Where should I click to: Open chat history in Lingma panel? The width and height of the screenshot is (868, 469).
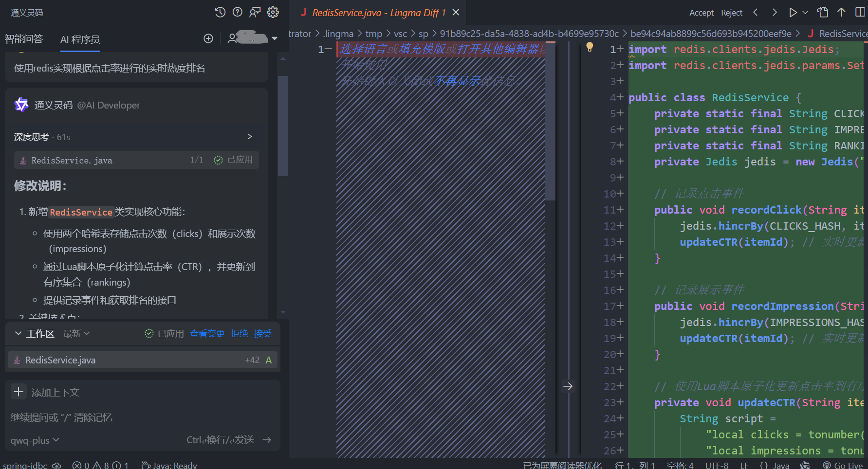click(220, 12)
